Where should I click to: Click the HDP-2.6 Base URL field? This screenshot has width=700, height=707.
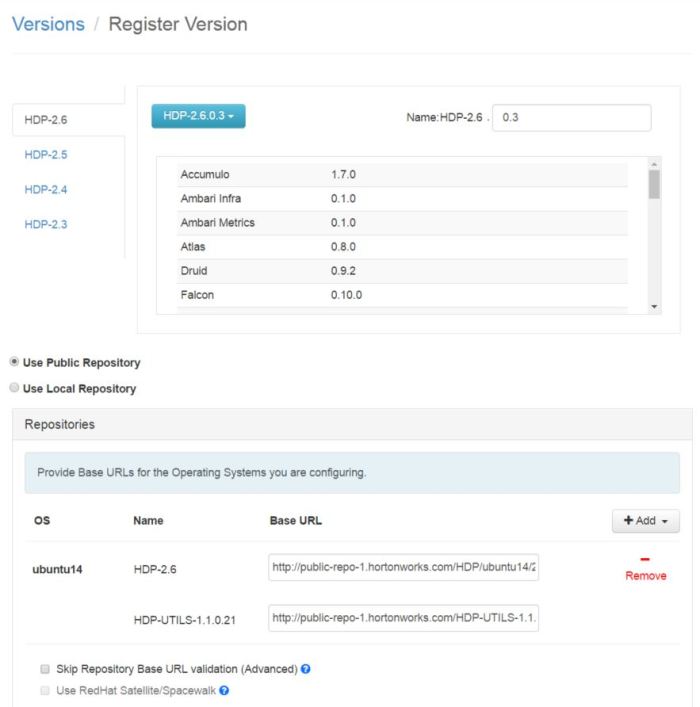click(x=403, y=567)
